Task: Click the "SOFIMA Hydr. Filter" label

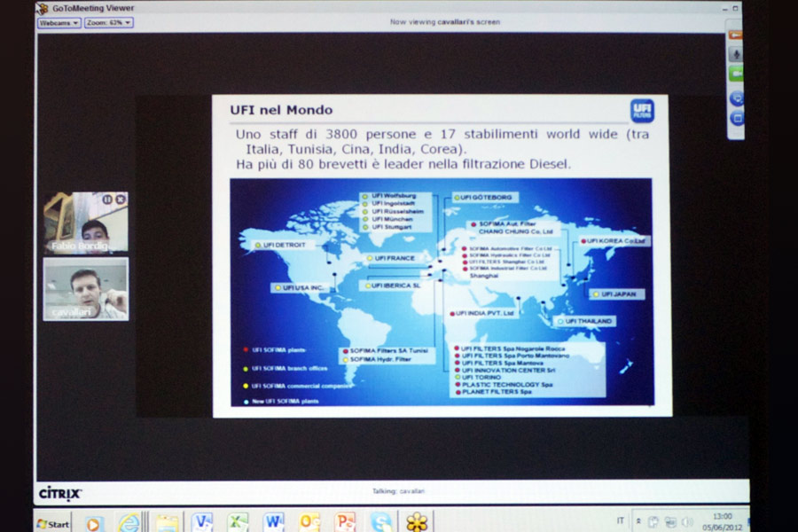Action: (x=380, y=359)
